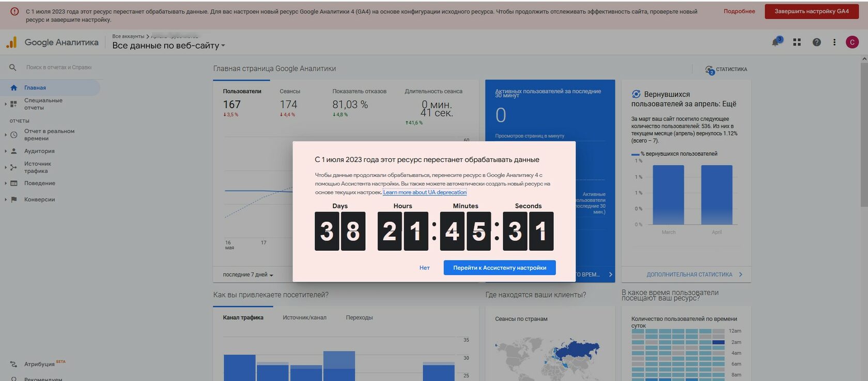Focus the Поиск в отчетах и Справке field
Screen dimensions: 868x381
point(59,67)
